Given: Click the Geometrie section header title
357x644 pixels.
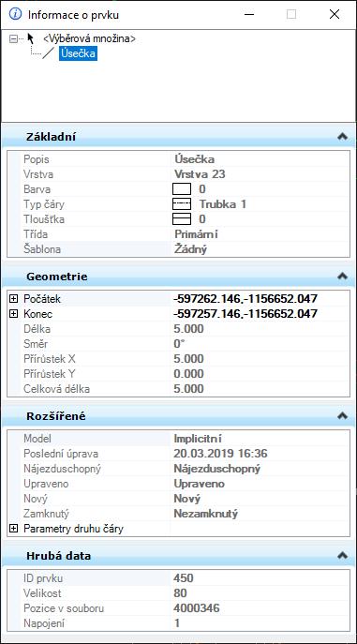Looking at the screenshot, I should tap(56, 277).
